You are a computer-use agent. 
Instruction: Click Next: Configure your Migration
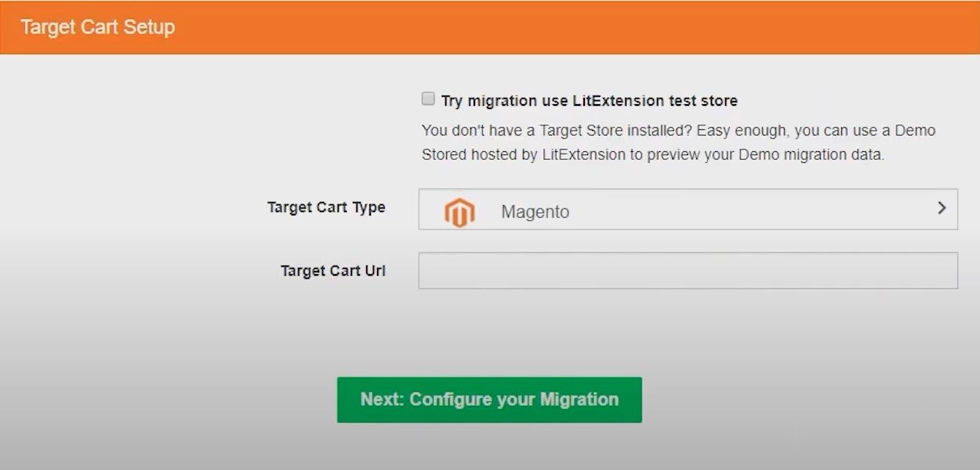(489, 399)
